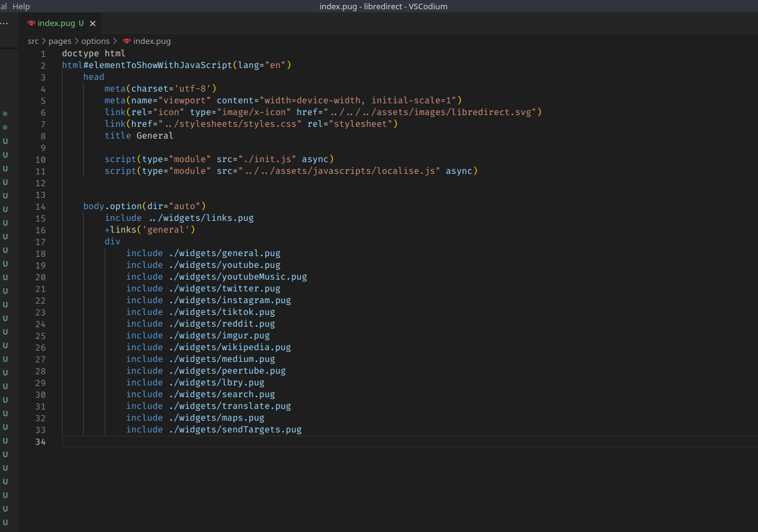Open the options breadcrumb segment
758x532 pixels.
click(95, 41)
